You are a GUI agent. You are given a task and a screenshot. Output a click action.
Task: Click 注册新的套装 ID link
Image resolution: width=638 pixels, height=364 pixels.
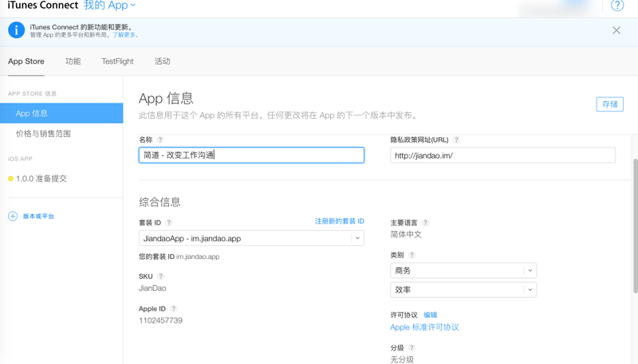coord(340,221)
